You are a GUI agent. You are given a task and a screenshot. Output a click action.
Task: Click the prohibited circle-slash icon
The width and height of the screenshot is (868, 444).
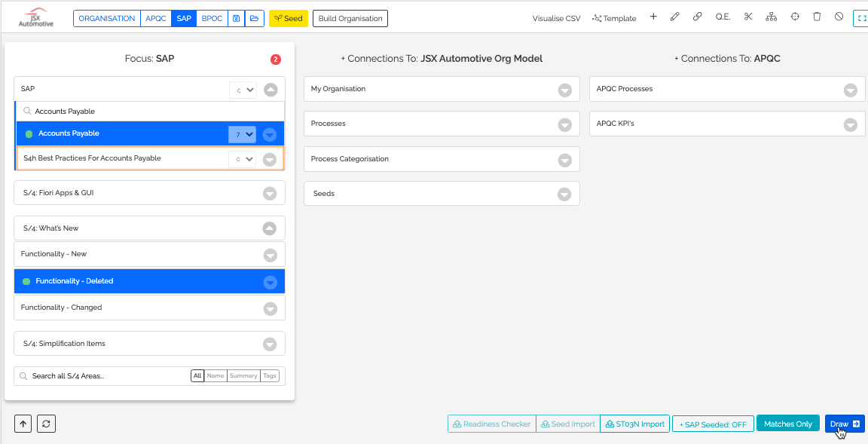pyautogui.click(x=839, y=17)
